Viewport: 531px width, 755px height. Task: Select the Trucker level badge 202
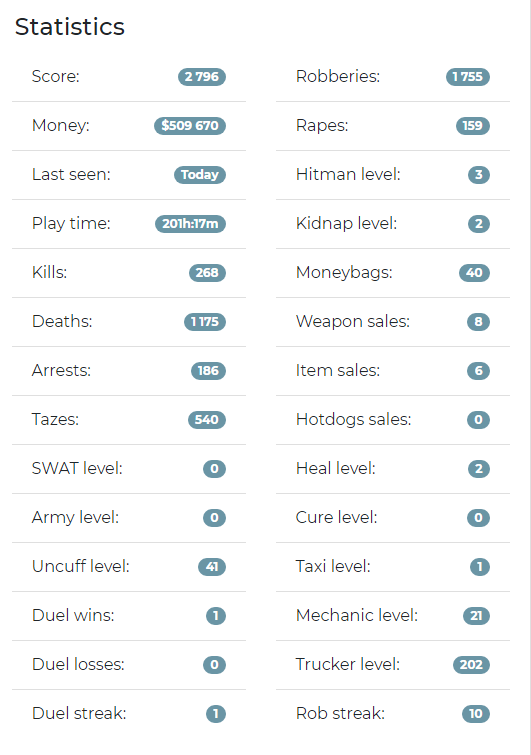471,665
